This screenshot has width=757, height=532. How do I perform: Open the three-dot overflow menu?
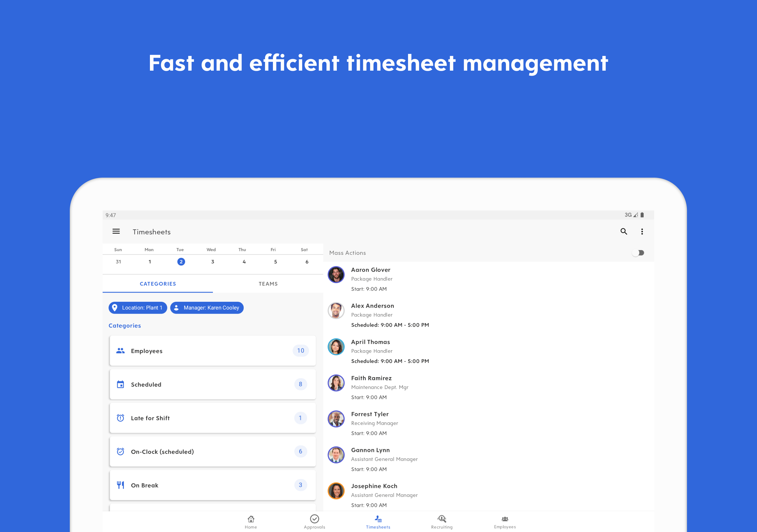tap(642, 231)
